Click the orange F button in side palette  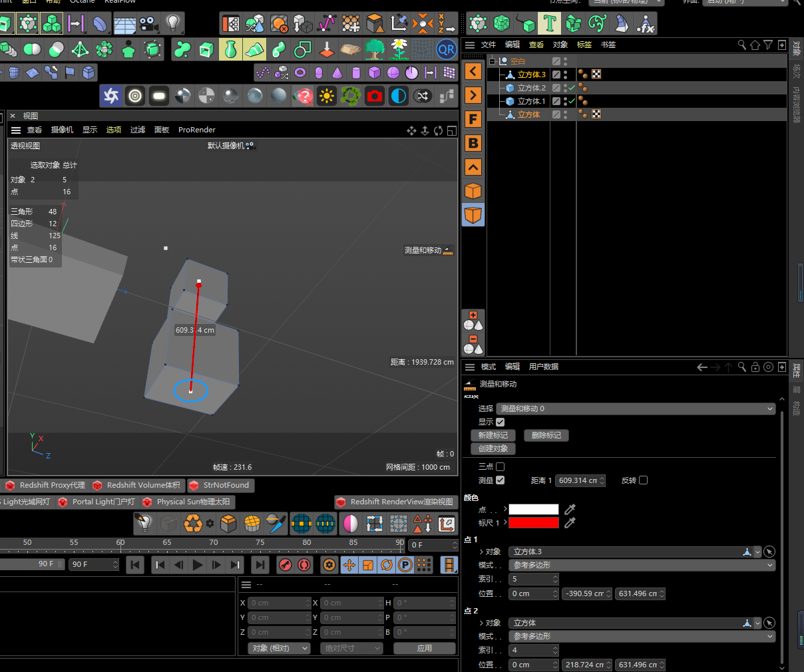tap(473, 119)
